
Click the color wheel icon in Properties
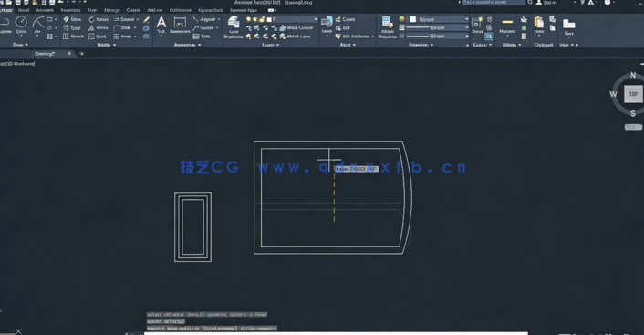(401, 19)
